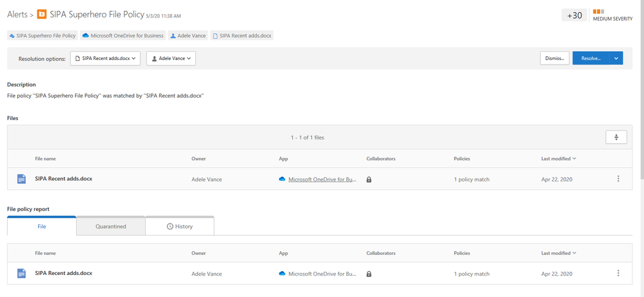Click SIPA Recent adds.docx in File policy report

point(64,273)
